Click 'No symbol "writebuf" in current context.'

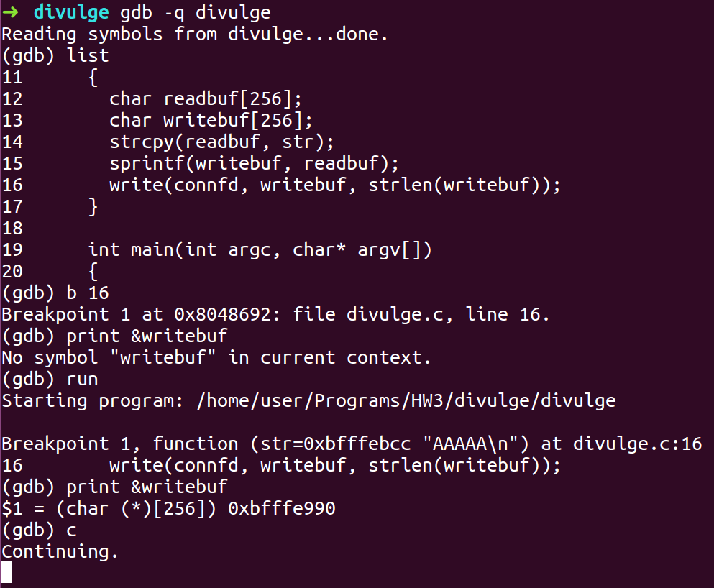pos(216,358)
